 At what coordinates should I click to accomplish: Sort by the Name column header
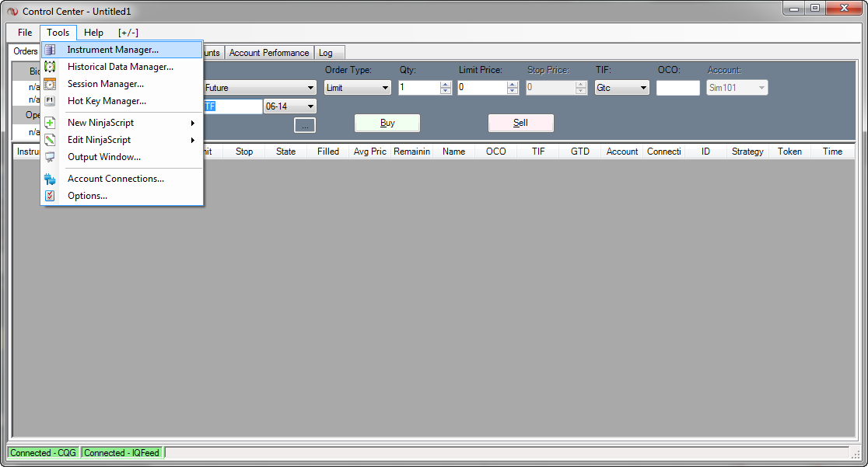pyautogui.click(x=454, y=152)
